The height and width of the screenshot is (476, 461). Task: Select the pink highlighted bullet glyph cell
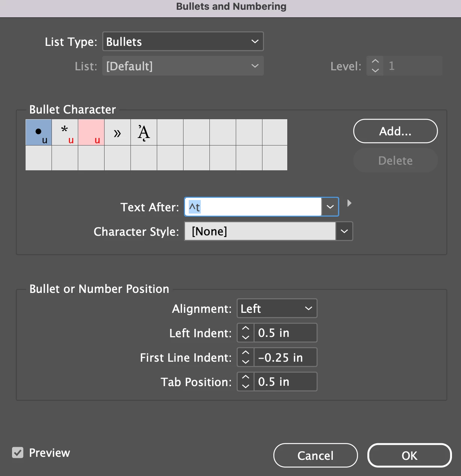coord(91,132)
